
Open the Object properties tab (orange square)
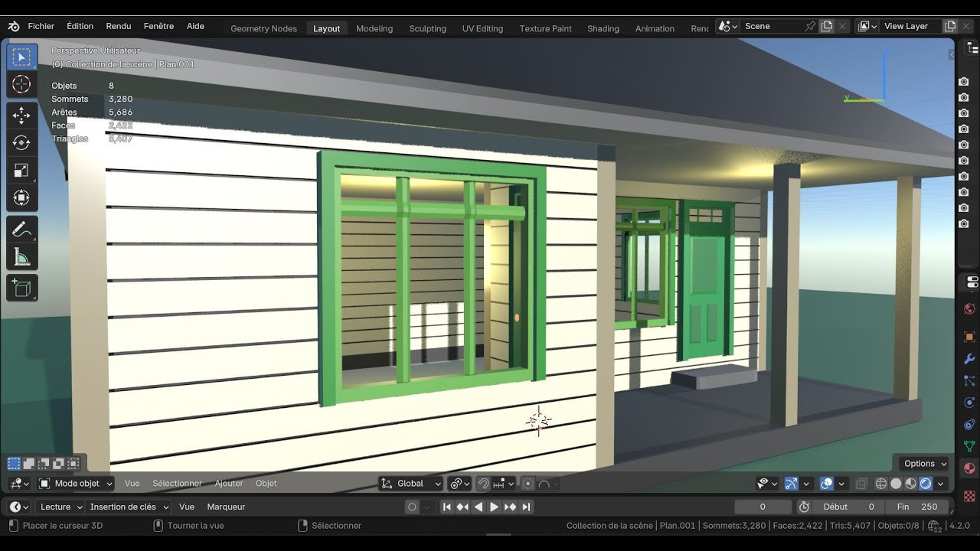click(x=969, y=337)
